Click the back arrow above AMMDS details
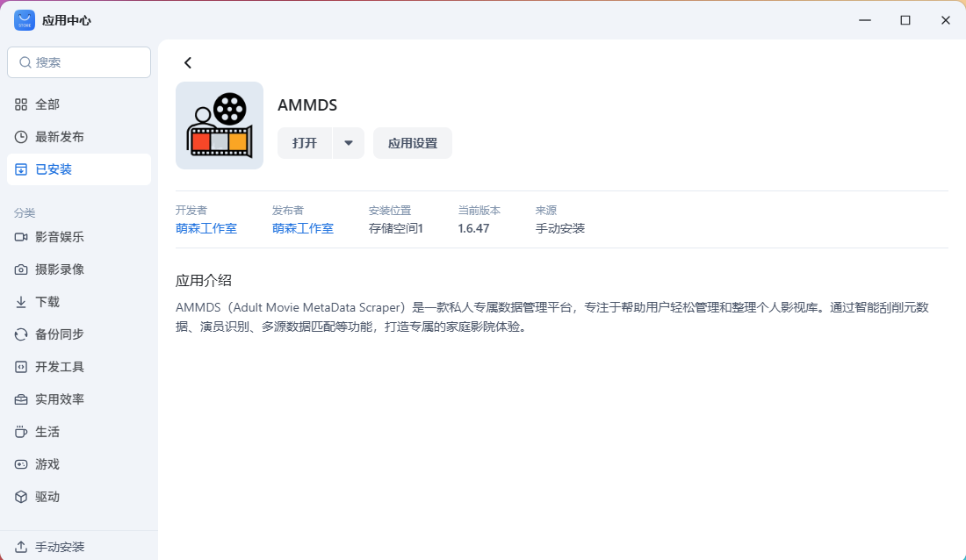This screenshot has width=966, height=560. (187, 62)
